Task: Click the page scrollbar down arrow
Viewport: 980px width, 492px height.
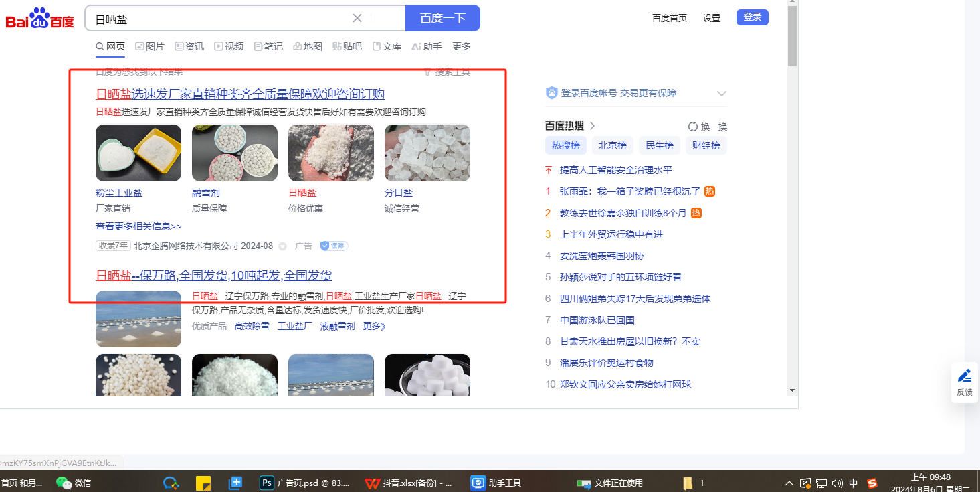Action: pyautogui.click(x=793, y=390)
